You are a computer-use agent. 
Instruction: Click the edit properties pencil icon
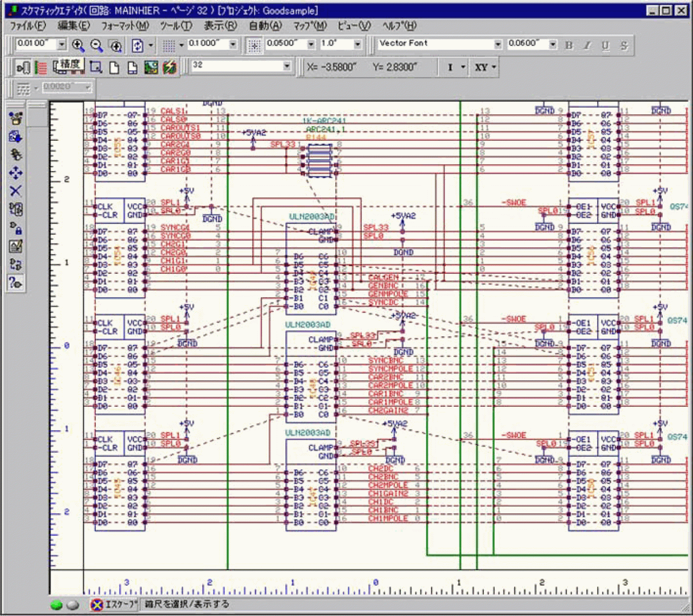point(16,246)
